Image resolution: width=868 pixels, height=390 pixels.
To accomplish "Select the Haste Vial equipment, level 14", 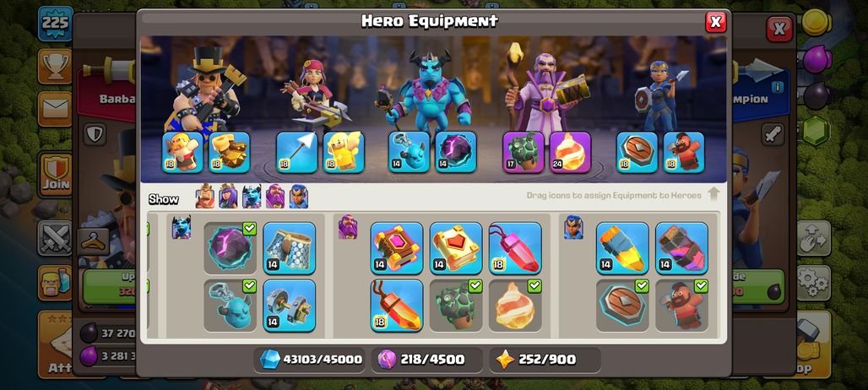I will click(x=682, y=248).
